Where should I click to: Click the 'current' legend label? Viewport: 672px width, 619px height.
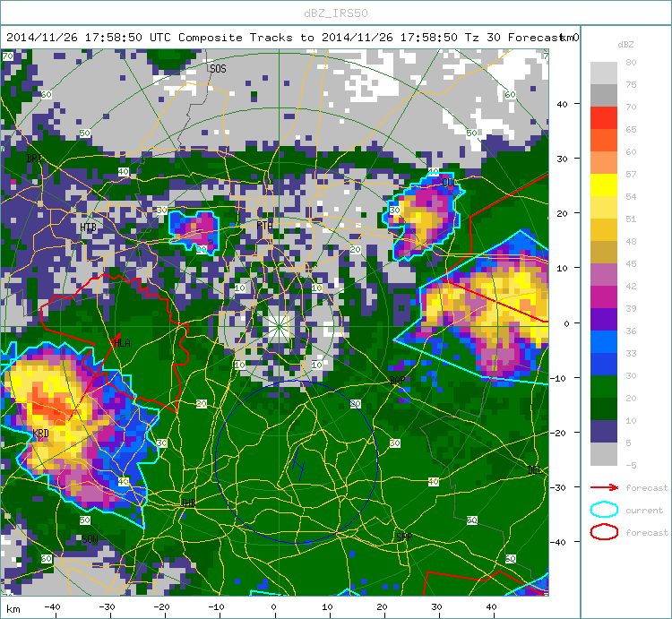pyautogui.click(x=644, y=511)
